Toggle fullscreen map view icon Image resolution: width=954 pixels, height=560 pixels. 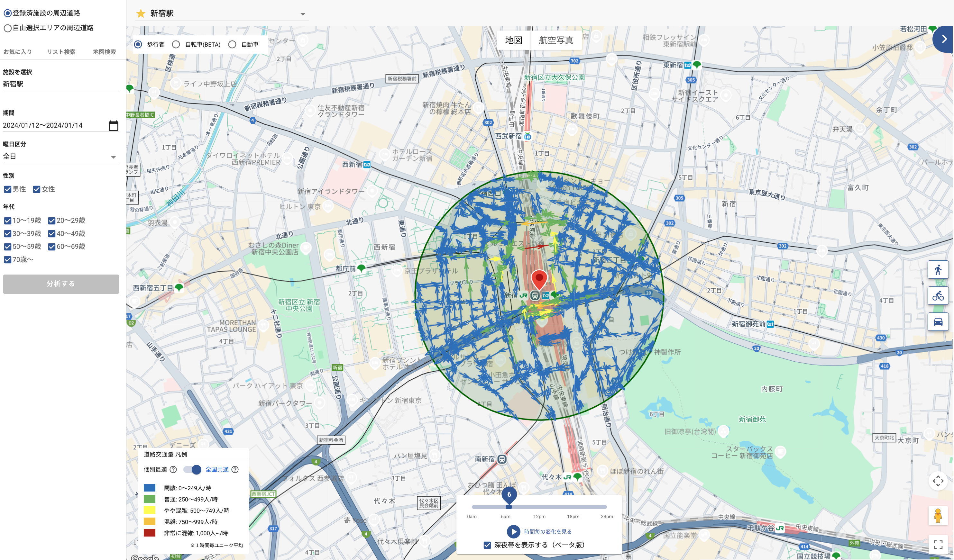pos(938,544)
